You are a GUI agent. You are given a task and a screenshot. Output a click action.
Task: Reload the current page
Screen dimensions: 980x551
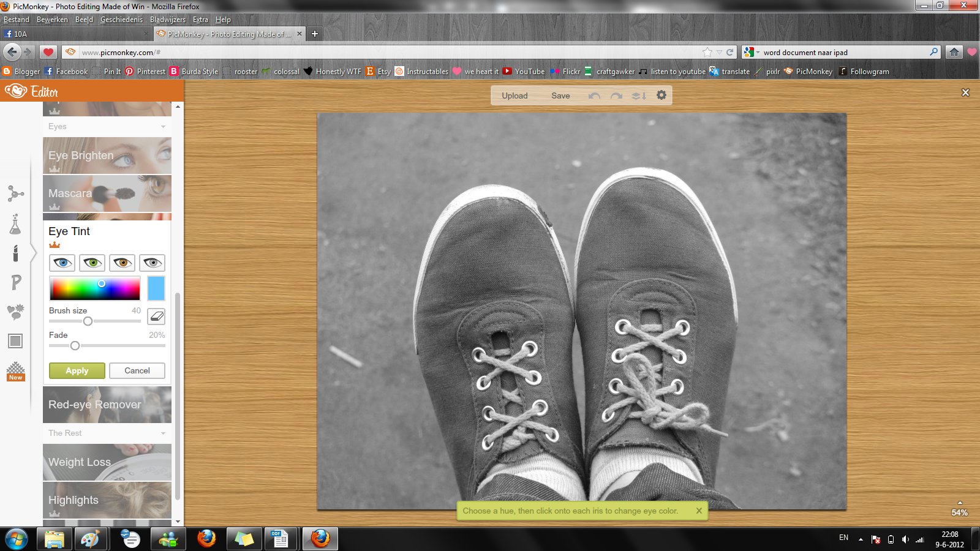coord(729,52)
